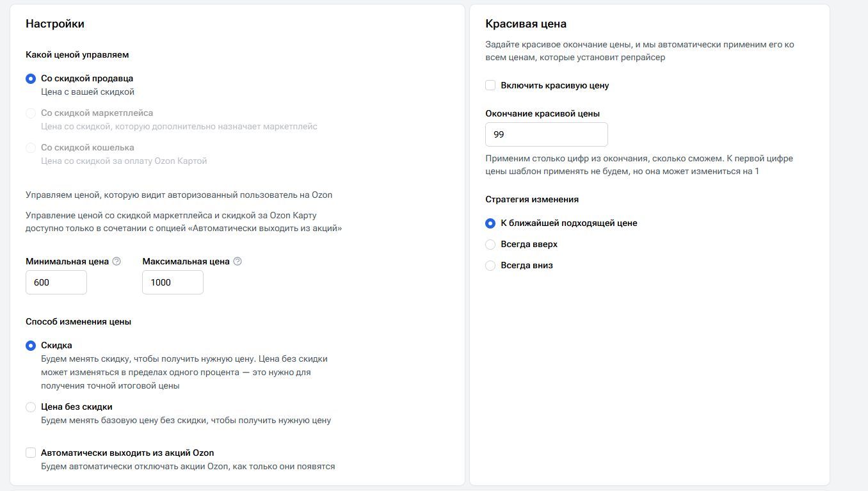The width and height of the screenshot is (868, 491).
Task: Select the Со скидкой продавца radio option
Action: 31,79
